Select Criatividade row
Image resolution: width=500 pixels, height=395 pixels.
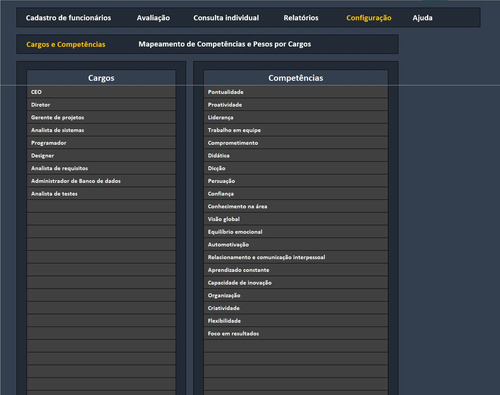click(296, 308)
